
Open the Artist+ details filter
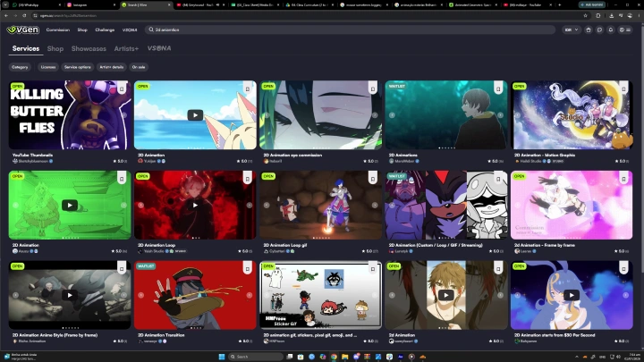(111, 67)
